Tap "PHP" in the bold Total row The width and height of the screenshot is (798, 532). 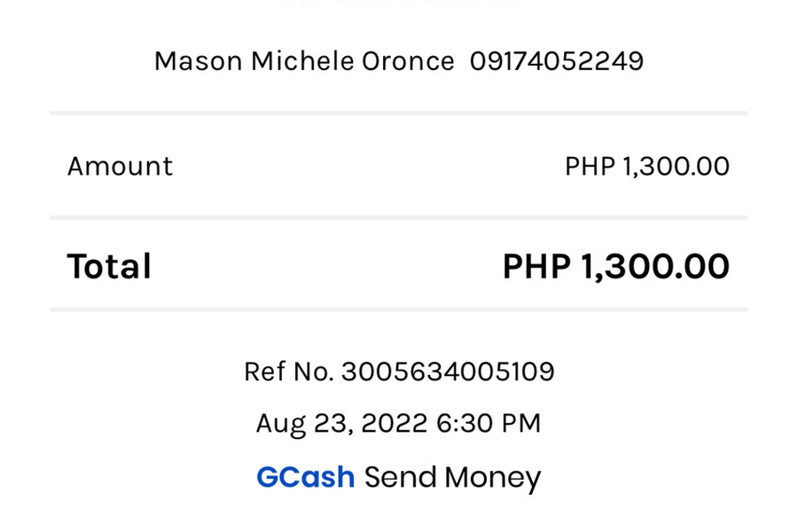[x=536, y=266]
